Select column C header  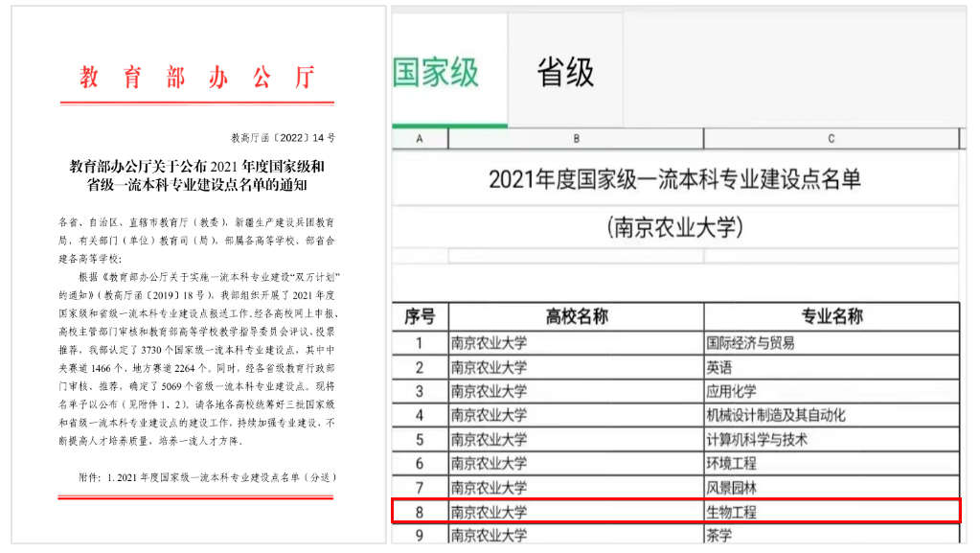[831, 139]
